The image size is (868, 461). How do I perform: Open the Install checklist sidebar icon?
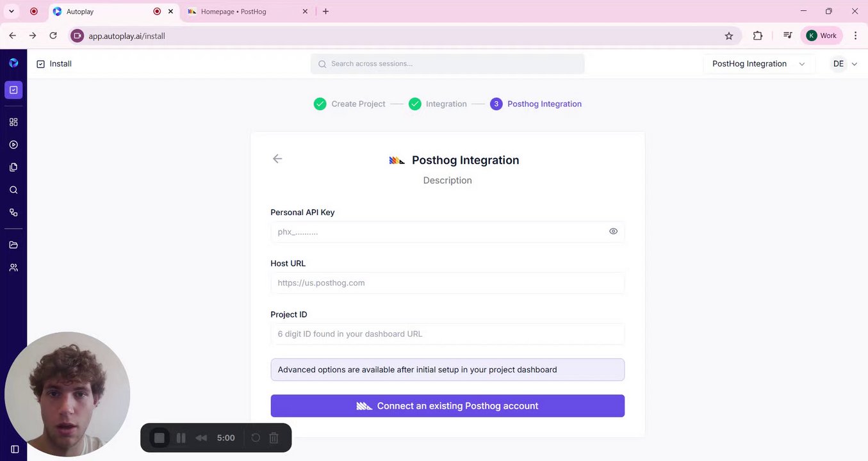click(x=13, y=90)
